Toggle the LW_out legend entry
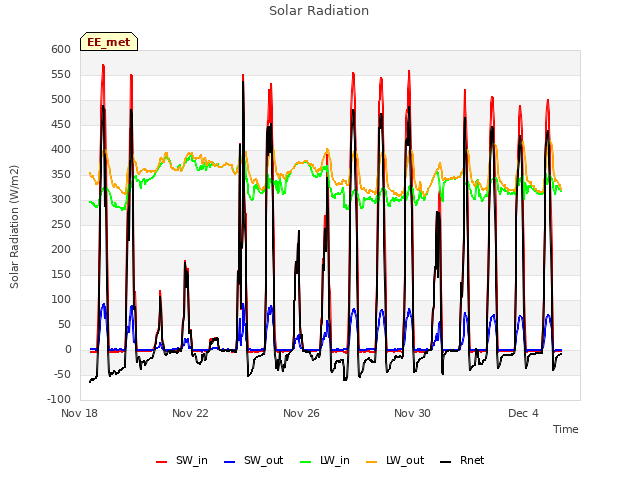The height and width of the screenshot is (480, 640). click(395, 460)
